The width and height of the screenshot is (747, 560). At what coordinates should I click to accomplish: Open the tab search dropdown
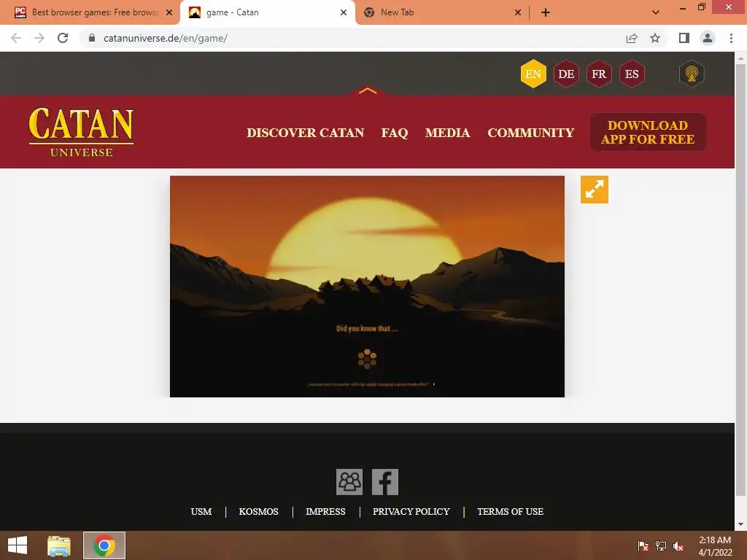tap(656, 12)
